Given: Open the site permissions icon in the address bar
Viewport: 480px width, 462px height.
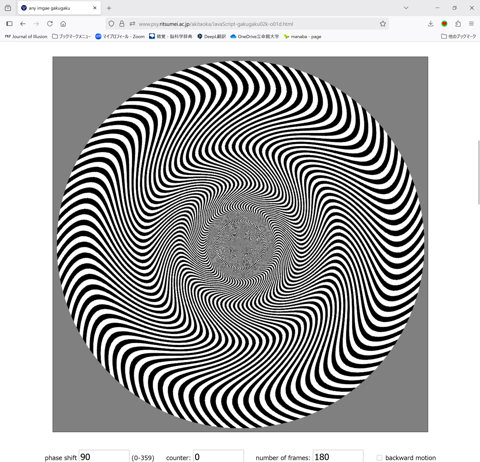Looking at the screenshot, I should coord(132,24).
